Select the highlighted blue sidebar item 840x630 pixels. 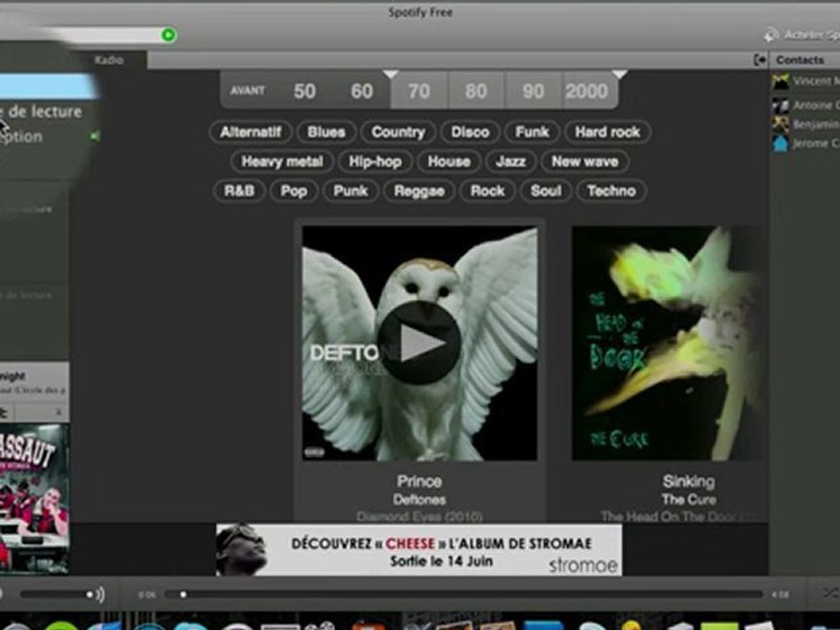pyautogui.click(x=47, y=87)
